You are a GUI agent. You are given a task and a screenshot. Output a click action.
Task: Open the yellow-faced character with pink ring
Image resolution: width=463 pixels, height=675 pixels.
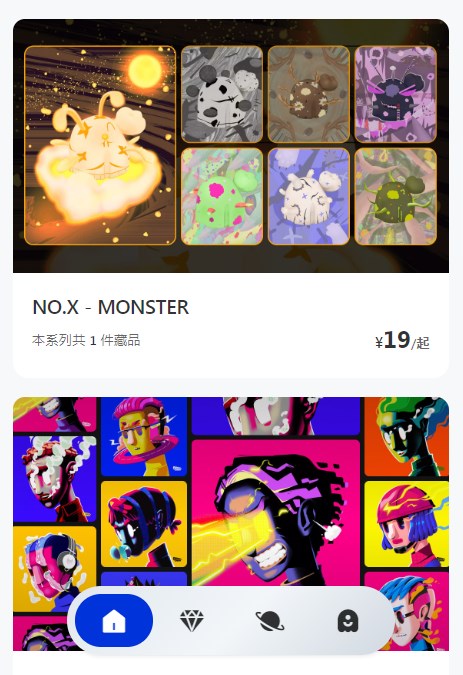point(144,437)
